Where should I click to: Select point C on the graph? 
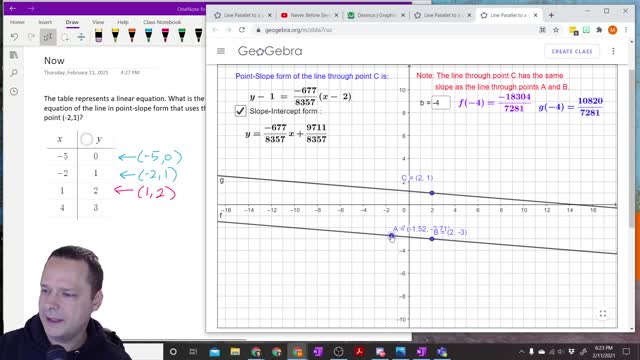[432, 193]
